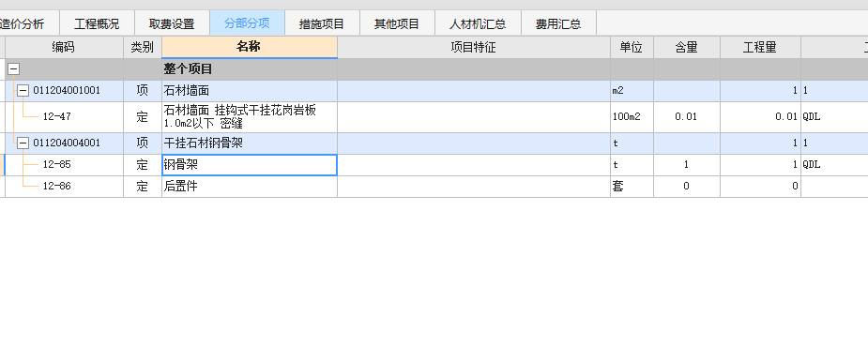Select the t unit cell of 干挂石材钢骨架
Viewport: 868px width, 362px height.
(632, 143)
